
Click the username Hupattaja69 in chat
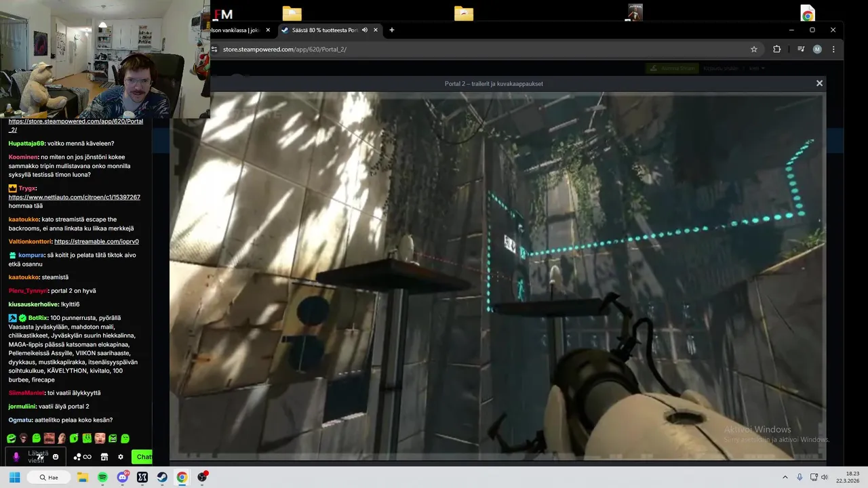26,144
